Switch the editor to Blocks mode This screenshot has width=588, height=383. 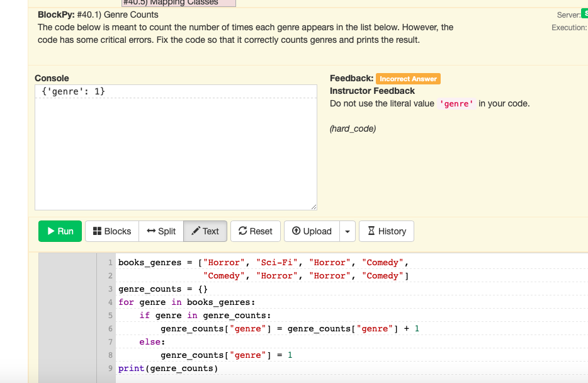pos(111,231)
